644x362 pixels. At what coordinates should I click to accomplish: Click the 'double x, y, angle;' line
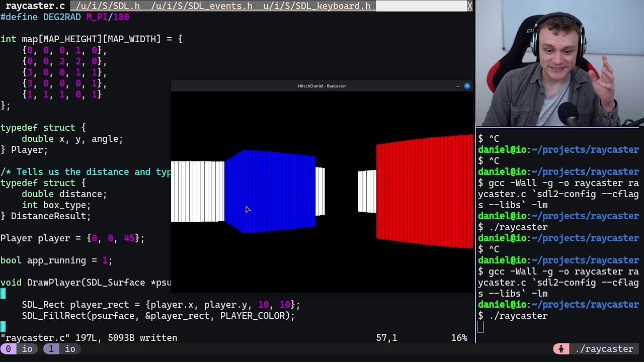pos(72,139)
